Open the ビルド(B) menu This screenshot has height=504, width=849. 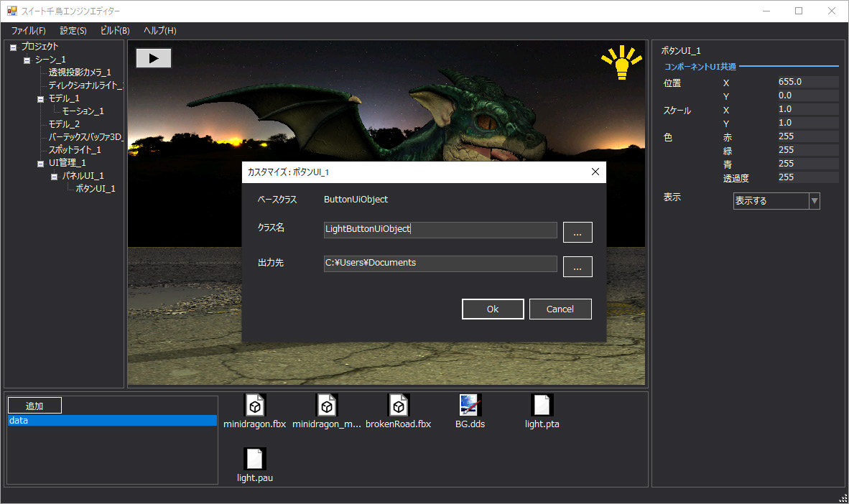pos(115,31)
